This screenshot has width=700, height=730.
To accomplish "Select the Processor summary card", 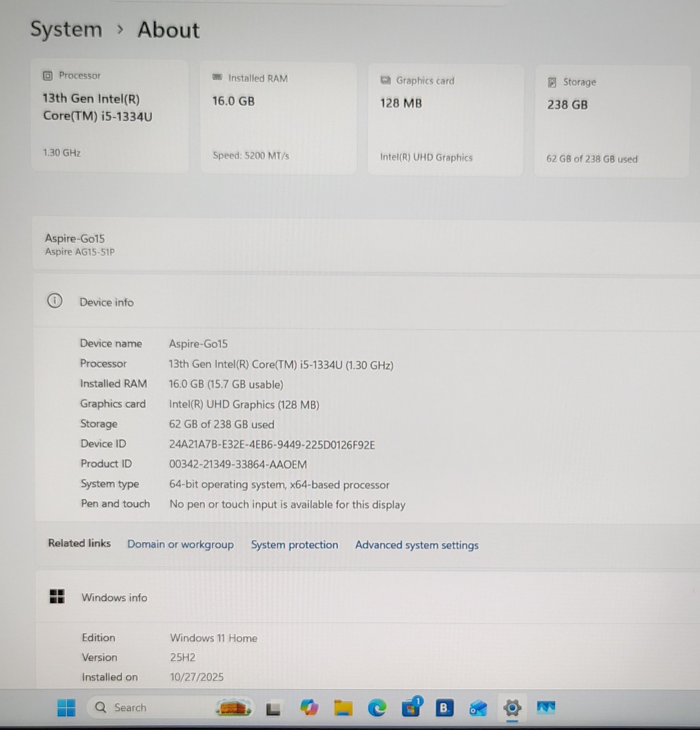I will tap(110, 115).
